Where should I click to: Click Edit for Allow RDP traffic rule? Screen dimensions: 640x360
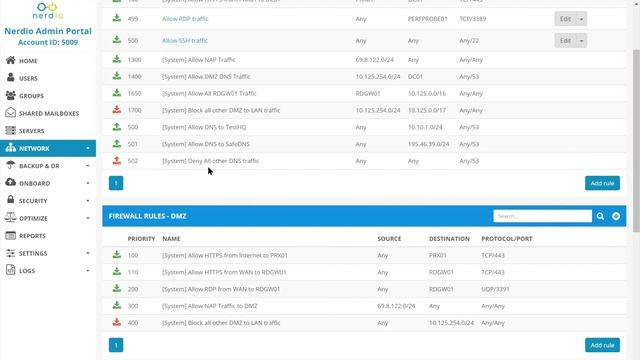pyautogui.click(x=565, y=19)
